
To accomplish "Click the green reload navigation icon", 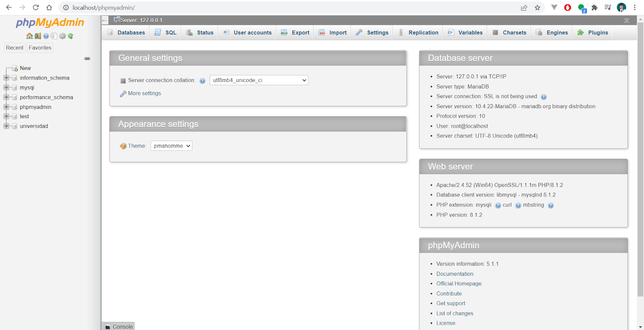I will click(70, 36).
